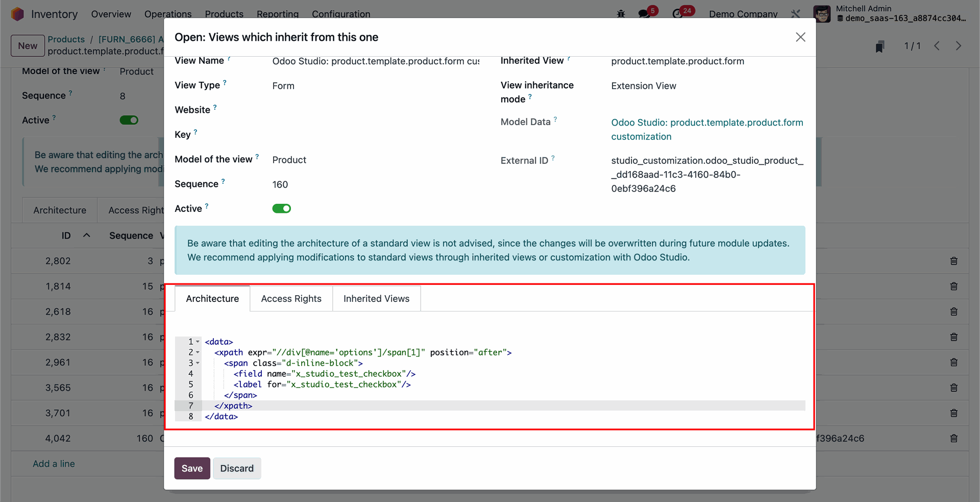Open the activities clock icon with 24 badge
The width and height of the screenshot is (980, 502).
(x=678, y=14)
